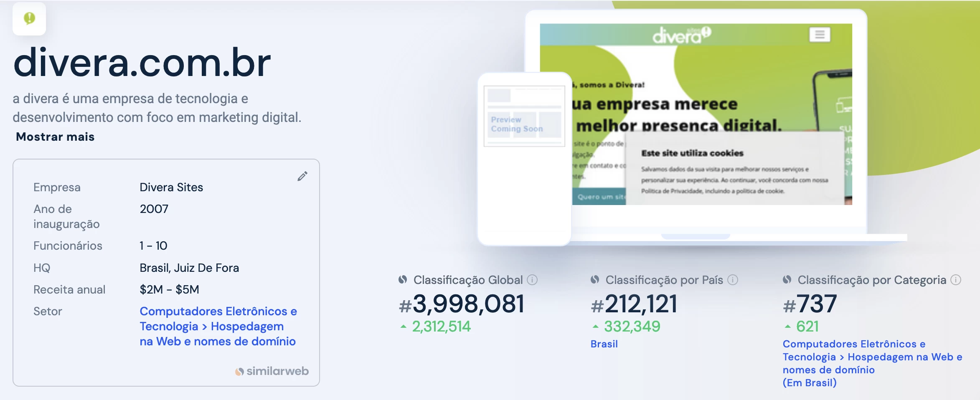Click the mobile Preview Coming Soon thumbnail
Image resolution: width=980 pixels, height=400 pixels.
click(x=525, y=116)
